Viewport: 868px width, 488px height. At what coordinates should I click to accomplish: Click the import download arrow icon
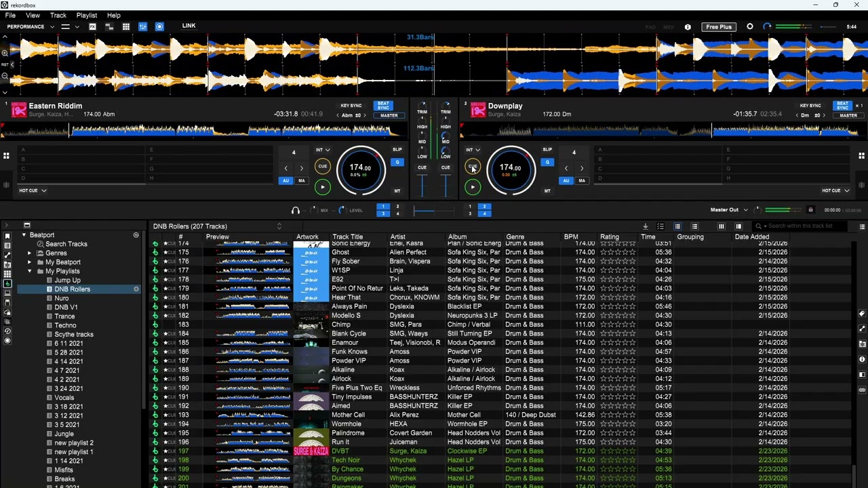[x=645, y=226]
